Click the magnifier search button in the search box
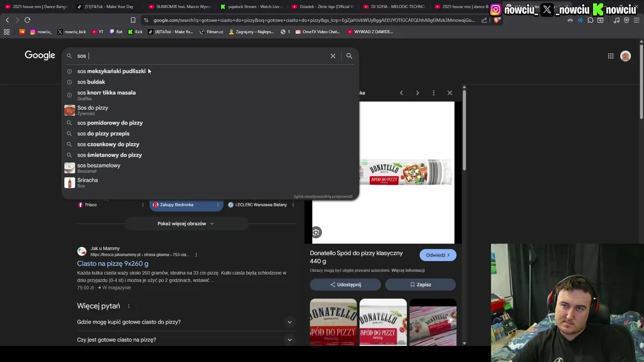The height and width of the screenshot is (362, 644). (x=349, y=56)
